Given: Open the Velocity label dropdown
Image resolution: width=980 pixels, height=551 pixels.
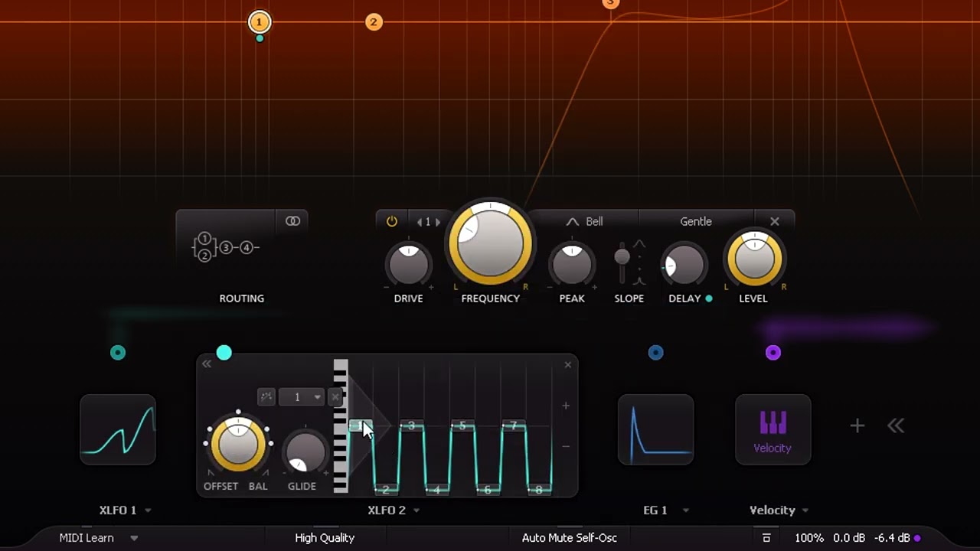Looking at the screenshot, I should 779,510.
